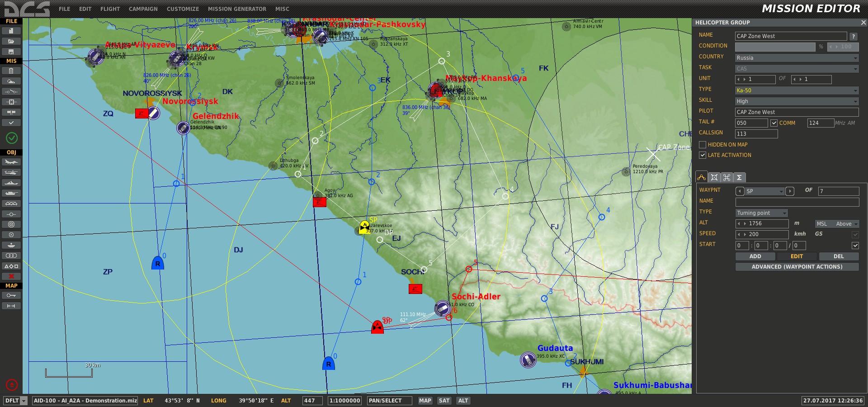Open the Summary sigma tab
The image size is (868, 407).
739,178
